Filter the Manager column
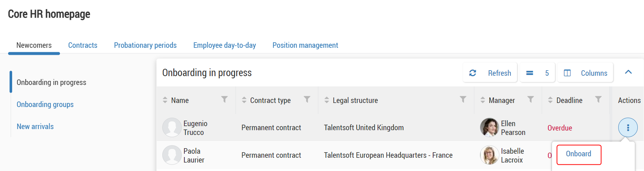This screenshot has height=171, width=644. (x=531, y=100)
